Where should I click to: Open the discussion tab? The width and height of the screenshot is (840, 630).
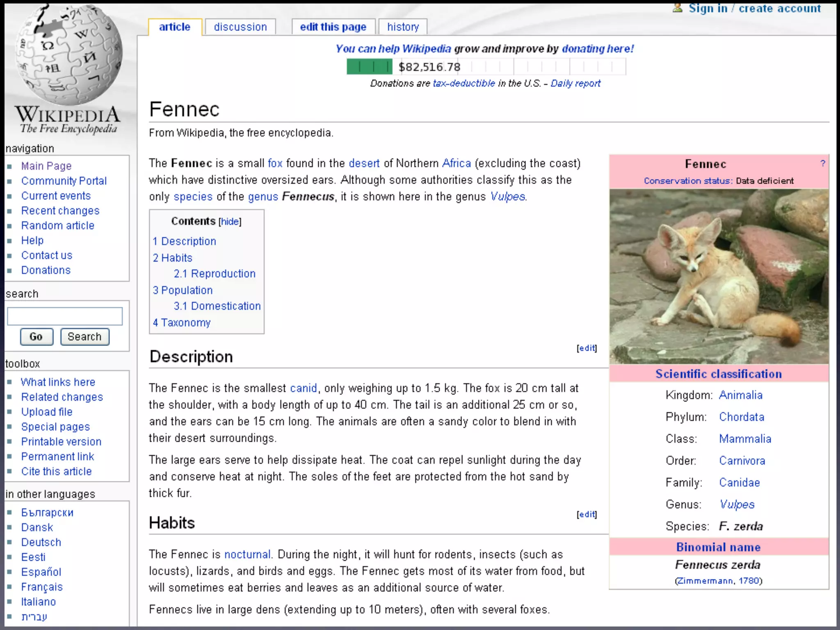tap(240, 27)
